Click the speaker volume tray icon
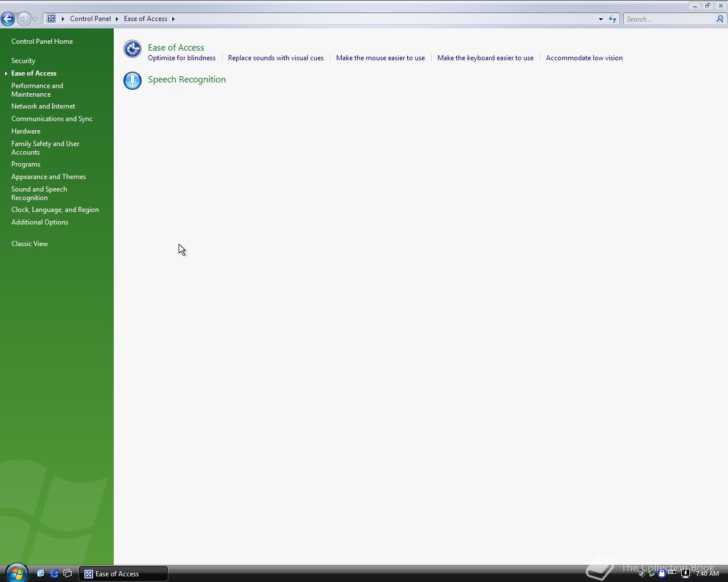728x582 pixels. [642, 573]
